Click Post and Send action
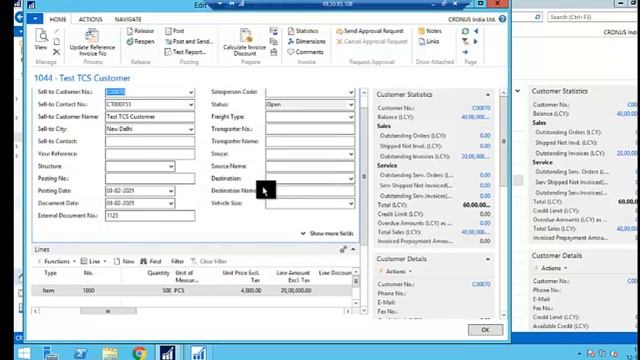 189,42
